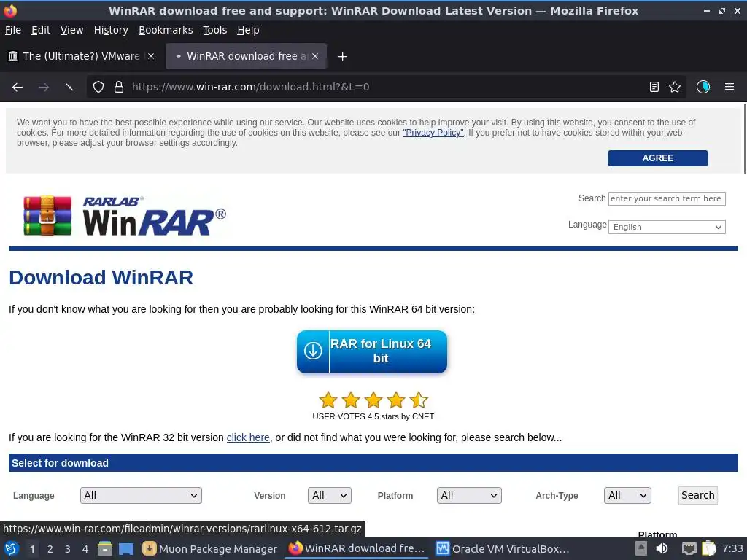Open the Firefox account/profile icon
Screen dimensions: 747x560
(x=703, y=87)
